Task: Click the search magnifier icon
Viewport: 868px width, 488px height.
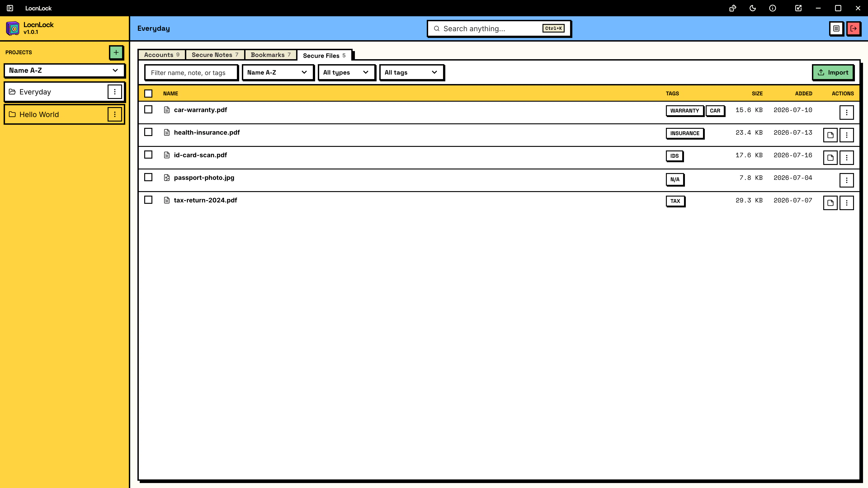Action: coord(436,29)
